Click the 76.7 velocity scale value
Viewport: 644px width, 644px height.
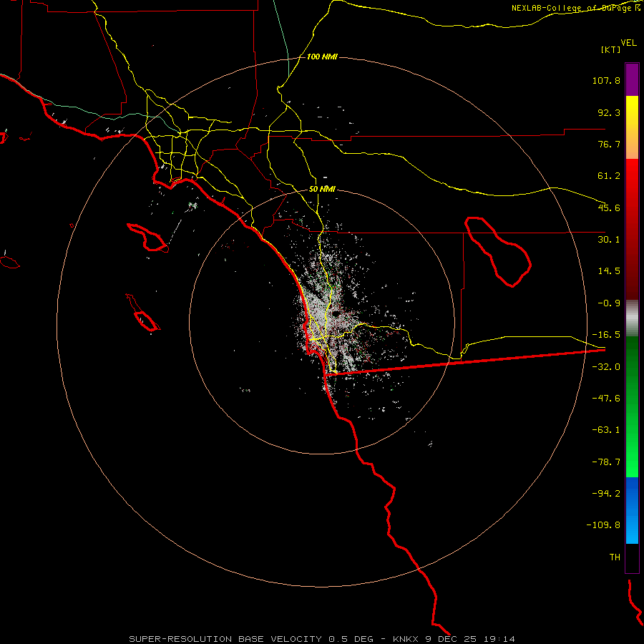(x=609, y=144)
